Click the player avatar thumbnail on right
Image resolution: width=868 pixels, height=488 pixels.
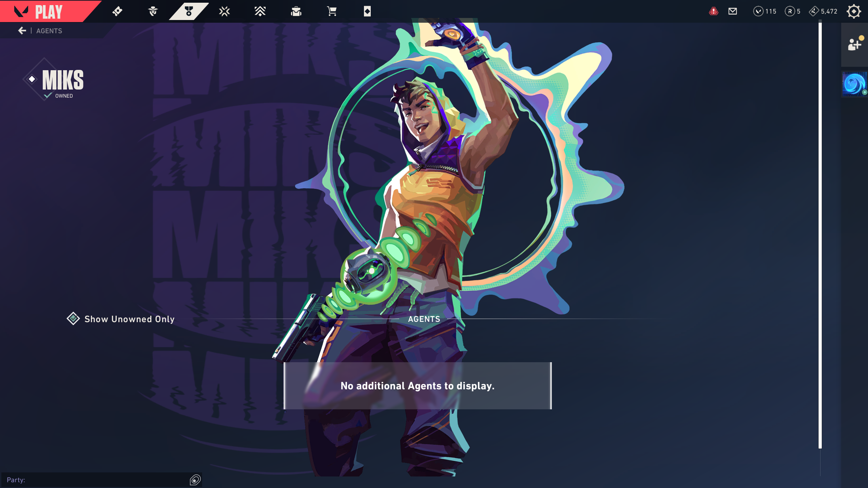click(854, 84)
